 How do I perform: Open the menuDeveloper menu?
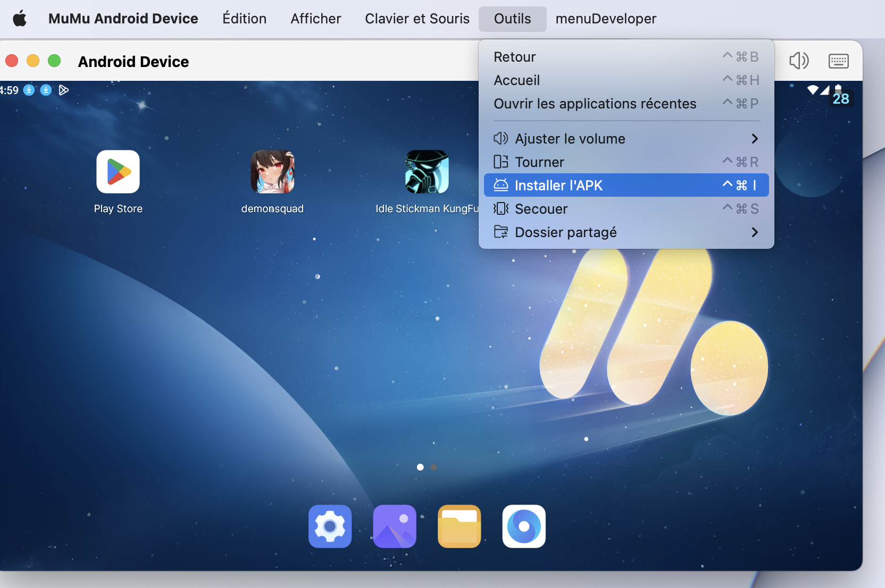pos(606,19)
